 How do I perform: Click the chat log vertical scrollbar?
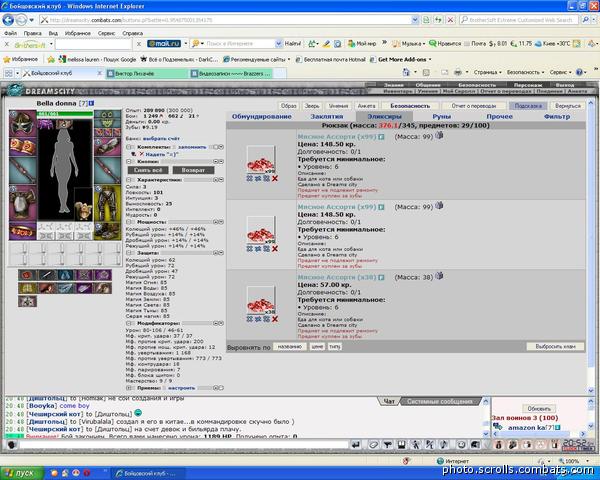click(x=486, y=417)
